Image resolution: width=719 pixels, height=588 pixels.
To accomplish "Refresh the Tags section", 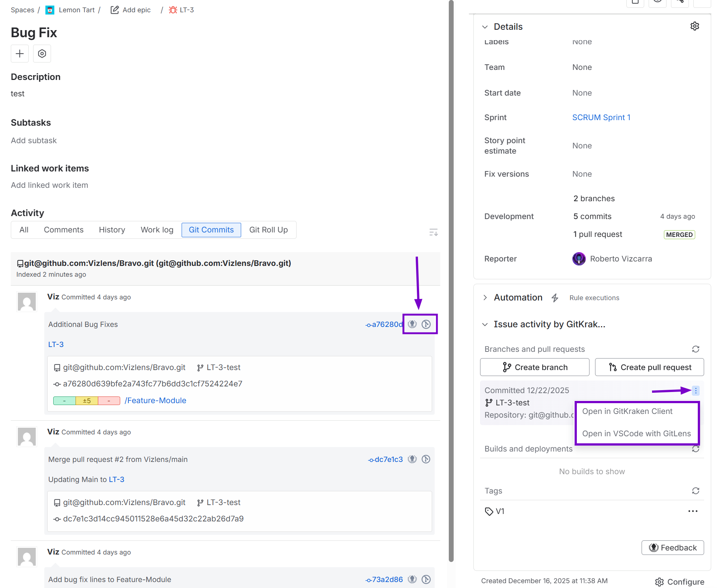I will 695,491.
